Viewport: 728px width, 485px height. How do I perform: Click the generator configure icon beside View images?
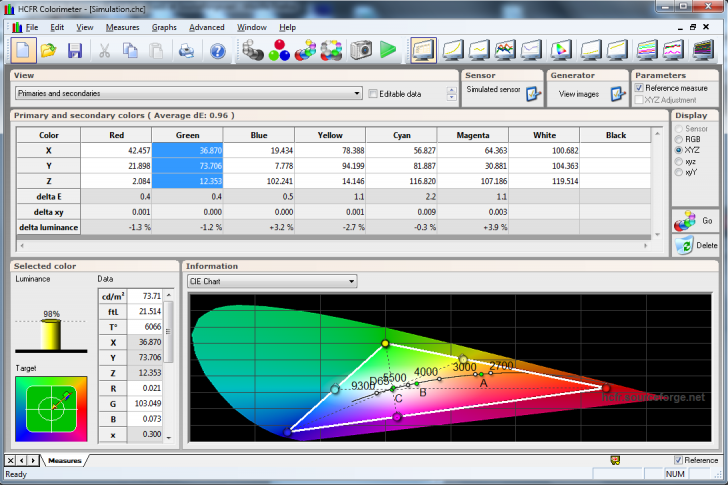[x=617, y=94]
